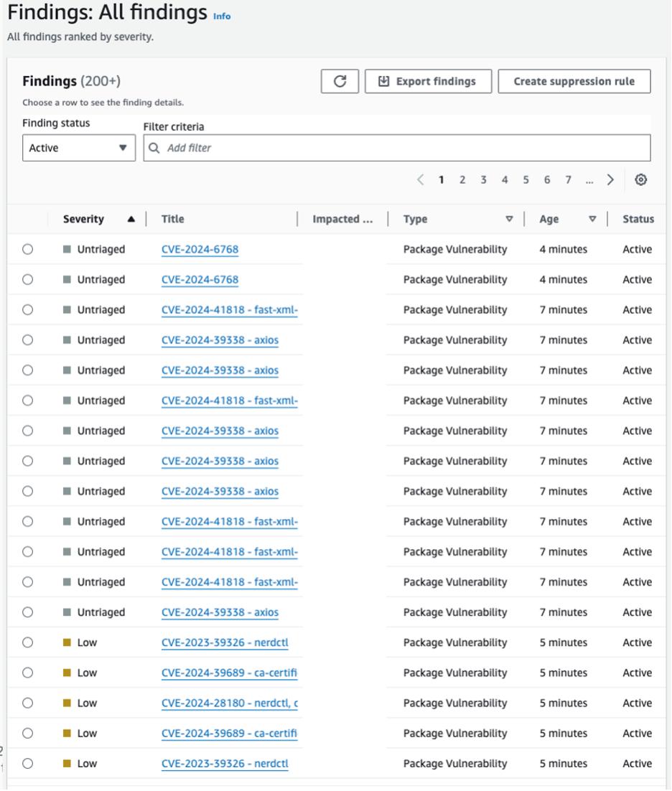Select the row for CVE-2023-39326 - nerdctl

[29, 642]
